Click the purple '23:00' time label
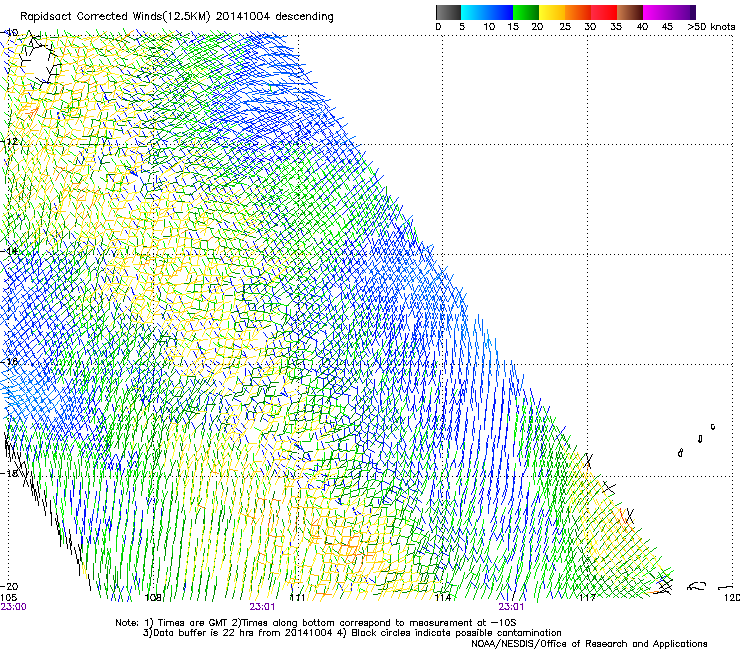 pyautogui.click(x=13, y=607)
